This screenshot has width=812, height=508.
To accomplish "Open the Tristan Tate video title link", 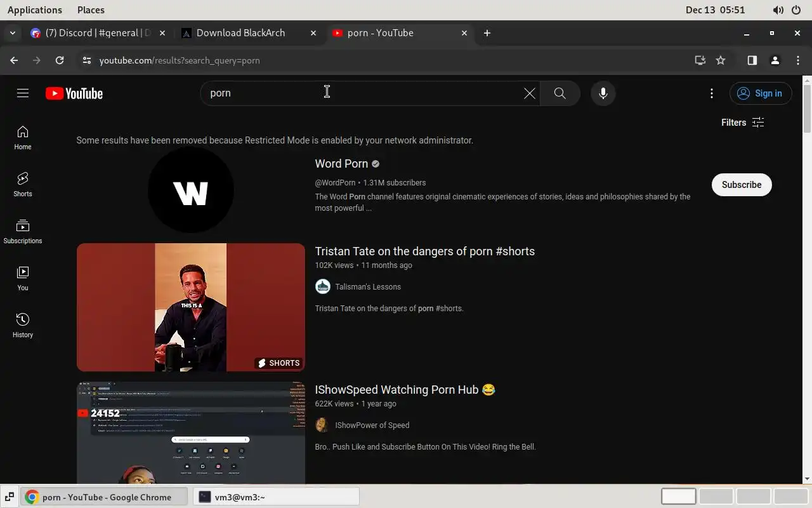I will point(425,251).
